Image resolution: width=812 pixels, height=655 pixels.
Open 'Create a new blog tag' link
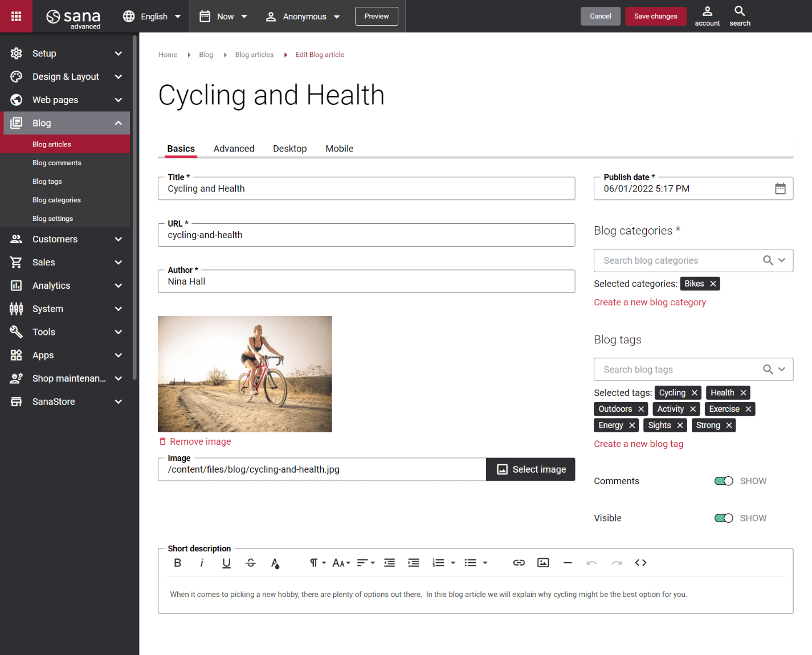638,444
